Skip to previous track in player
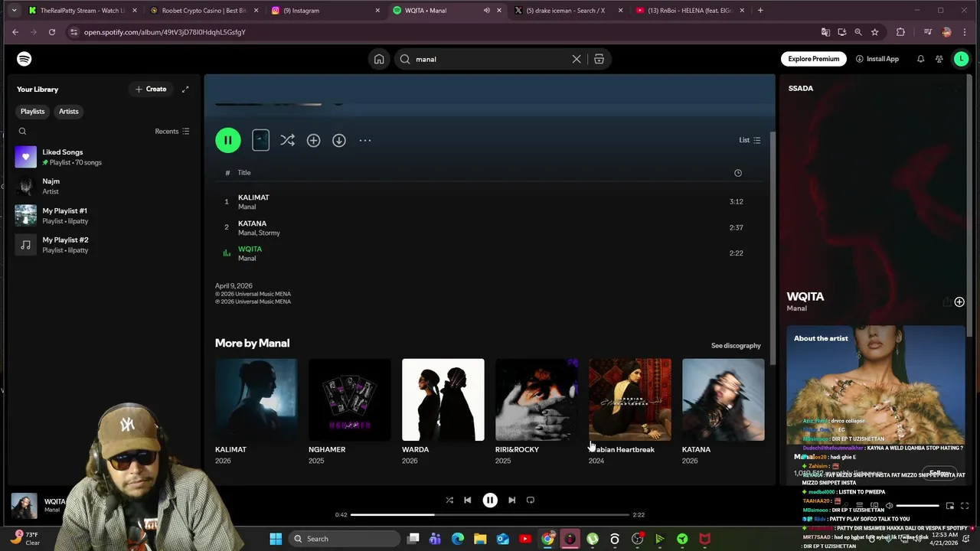This screenshot has width=980, height=551. pos(468,500)
